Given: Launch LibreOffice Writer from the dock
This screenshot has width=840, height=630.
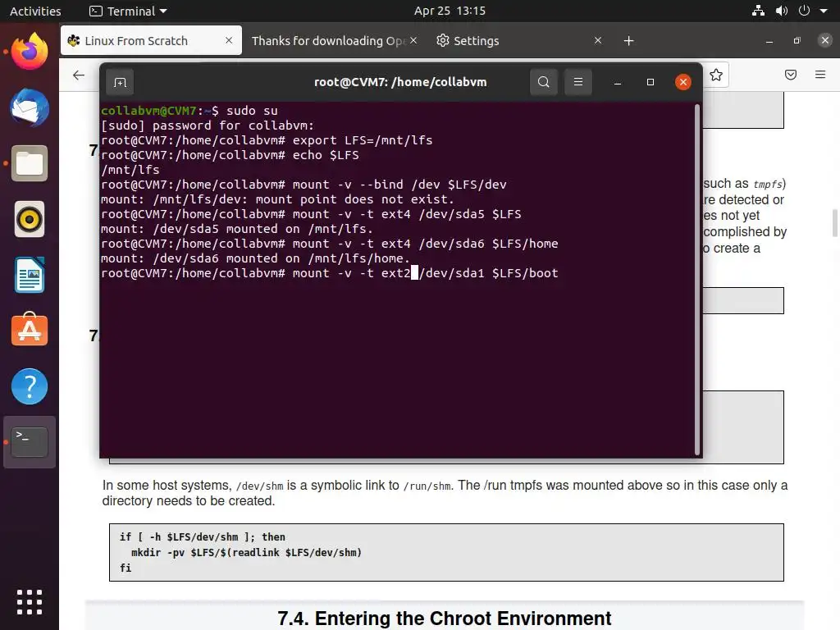Looking at the screenshot, I should coord(30,275).
